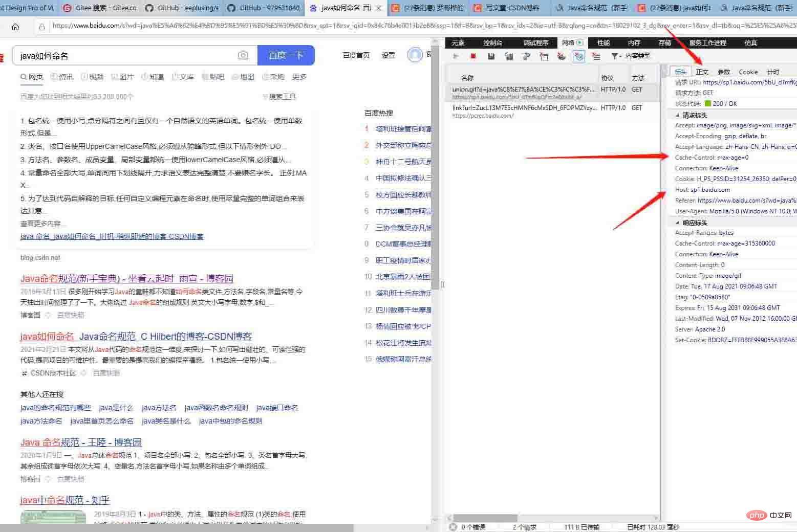Screen dimensions: 797x532
Task: Click the 百度一下 search button
Action: 286,55
